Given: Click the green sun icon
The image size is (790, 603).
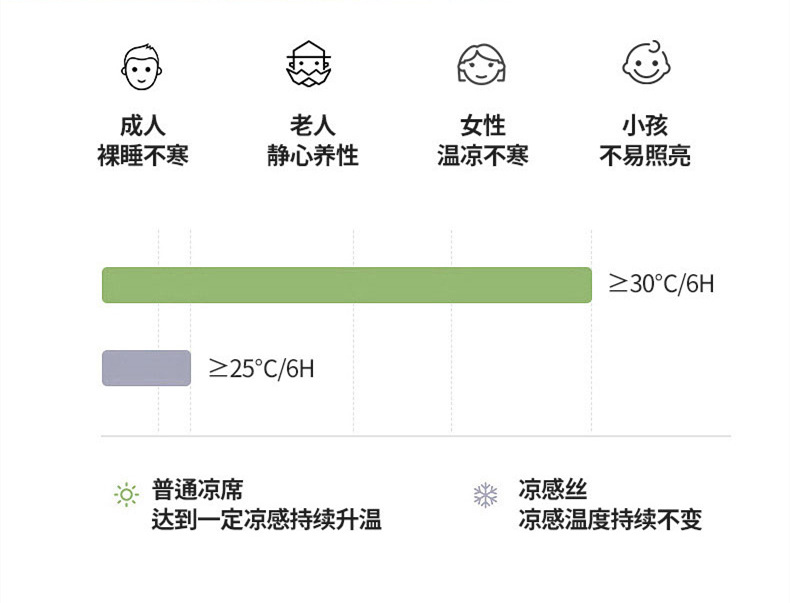Looking at the screenshot, I should click(126, 493).
